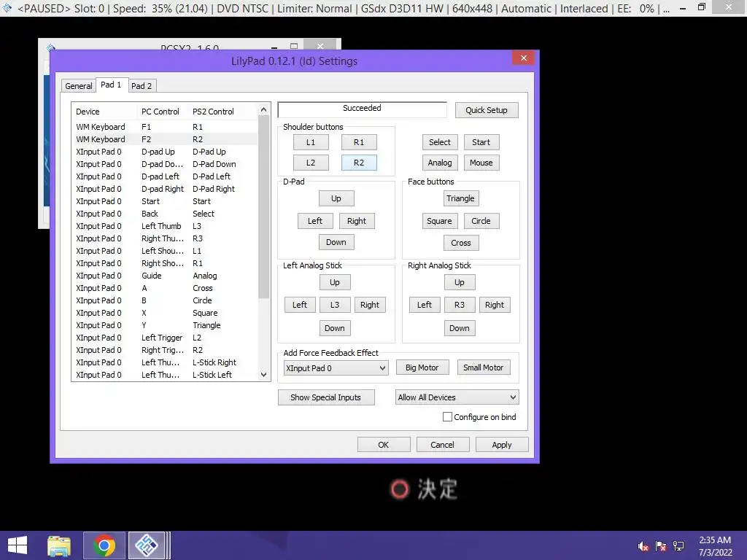The height and width of the screenshot is (560, 747).
Task: Enable the Configure on bind checkbox
Action: 447,416
